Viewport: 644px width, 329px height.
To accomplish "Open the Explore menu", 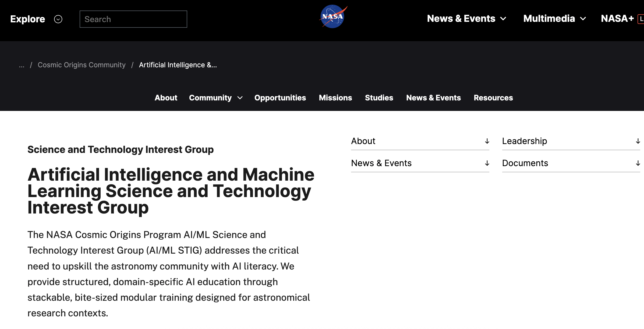I will coord(28,19).
